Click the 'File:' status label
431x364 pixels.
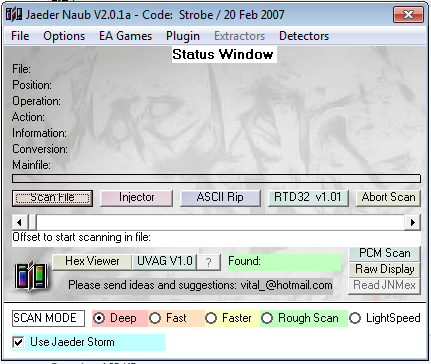tap(21, 69)
